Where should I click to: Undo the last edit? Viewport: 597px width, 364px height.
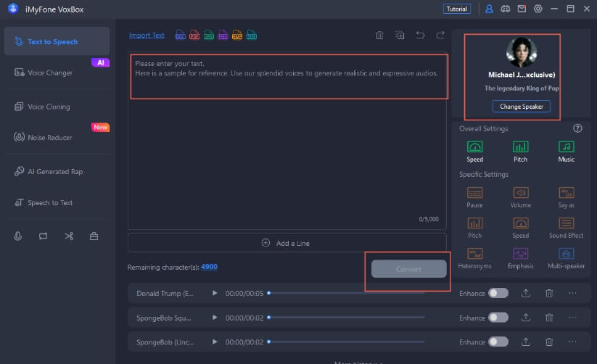point(420,36)
